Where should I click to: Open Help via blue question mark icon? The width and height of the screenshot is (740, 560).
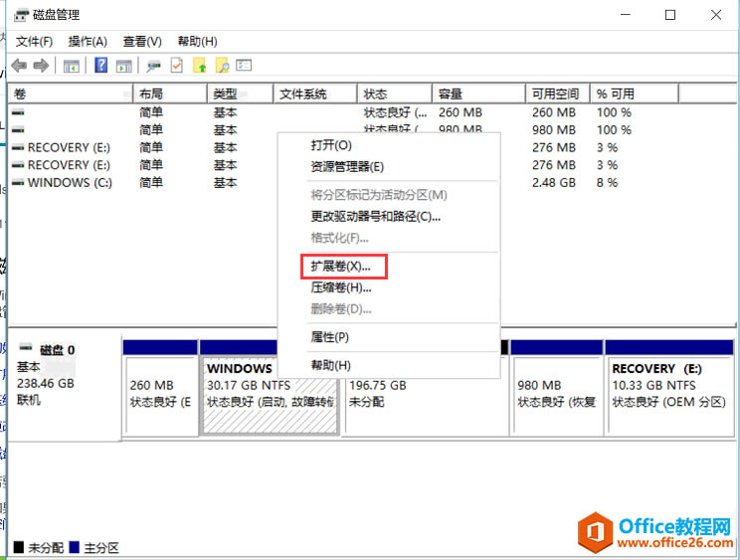coord(101,65)
